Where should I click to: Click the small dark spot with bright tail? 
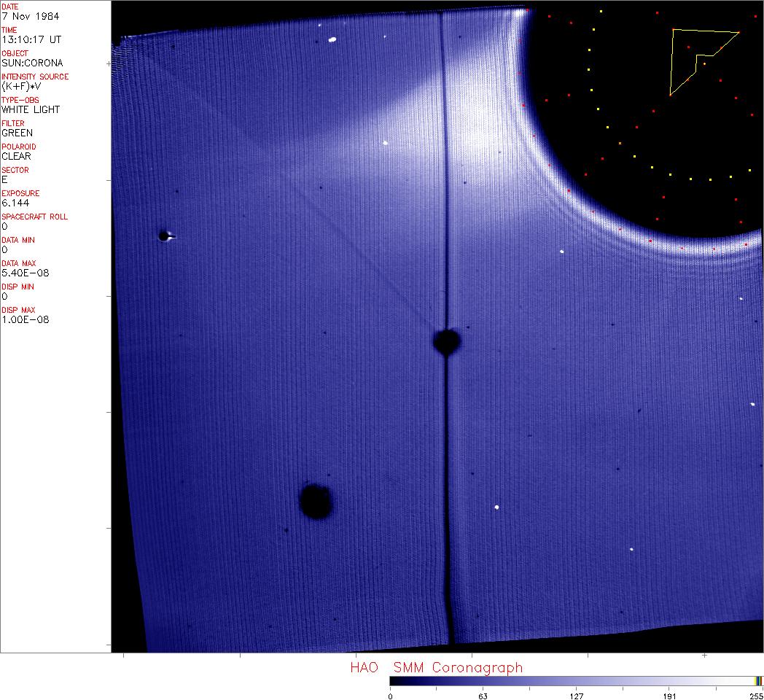point(164,236)
